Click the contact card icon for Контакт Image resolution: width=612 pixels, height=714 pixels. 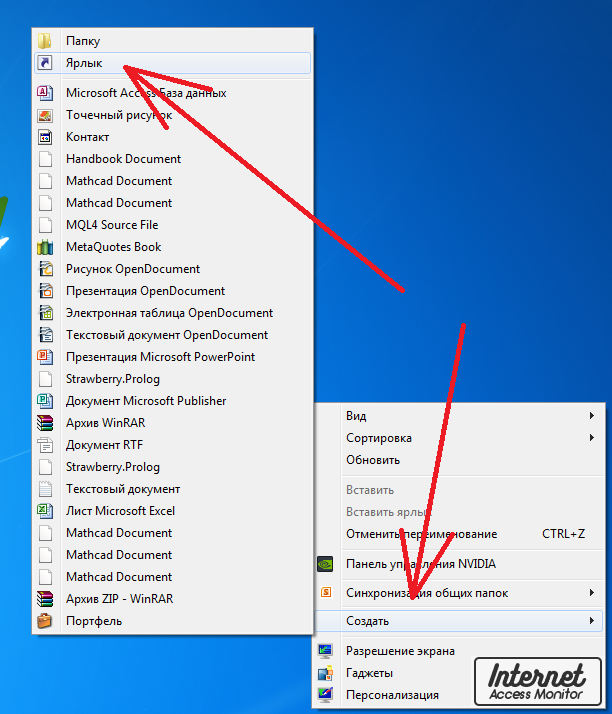[45, 137]
